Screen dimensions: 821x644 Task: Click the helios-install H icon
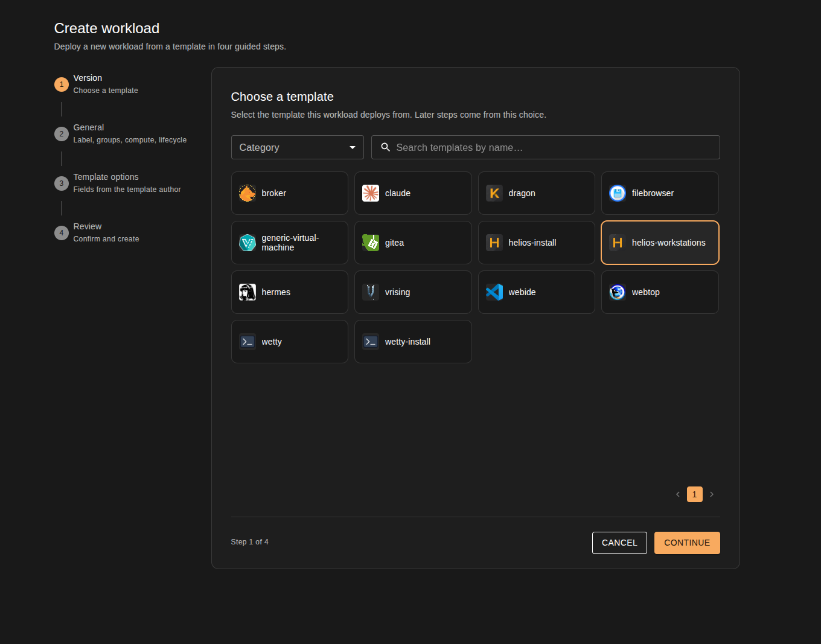point(494,243)
